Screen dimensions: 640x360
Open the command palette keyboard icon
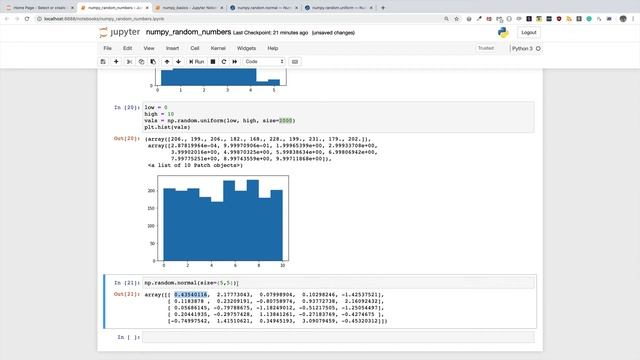295,62
